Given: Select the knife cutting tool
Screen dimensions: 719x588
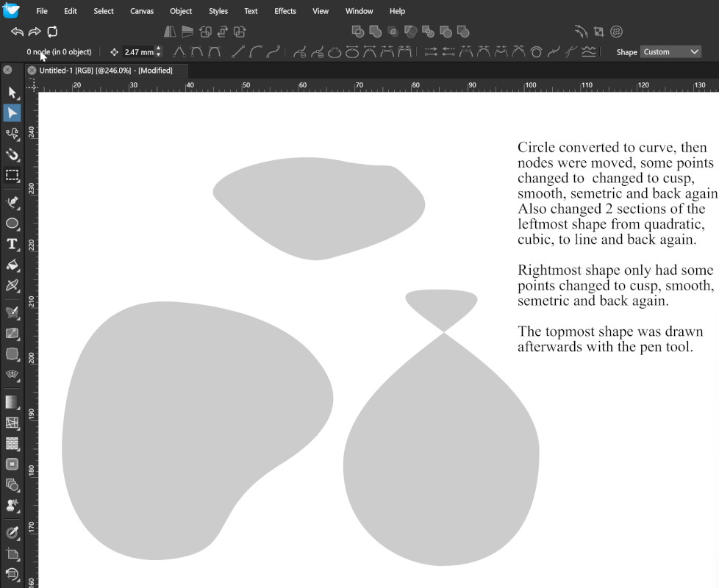Looking at the screenshot, I should [12, 285].
